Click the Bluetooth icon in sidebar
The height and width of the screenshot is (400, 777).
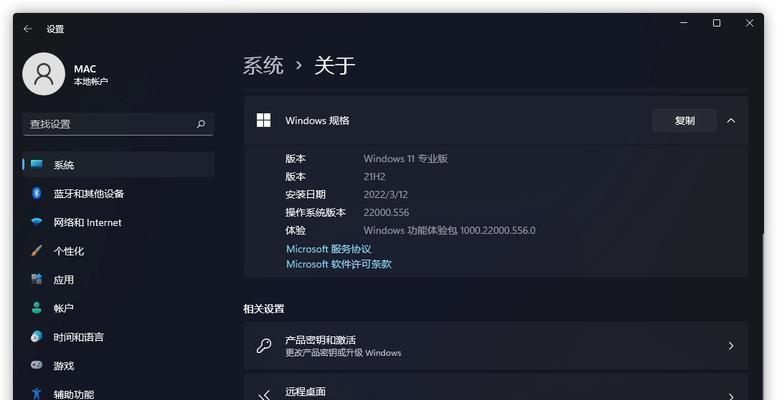click(37, 193)
